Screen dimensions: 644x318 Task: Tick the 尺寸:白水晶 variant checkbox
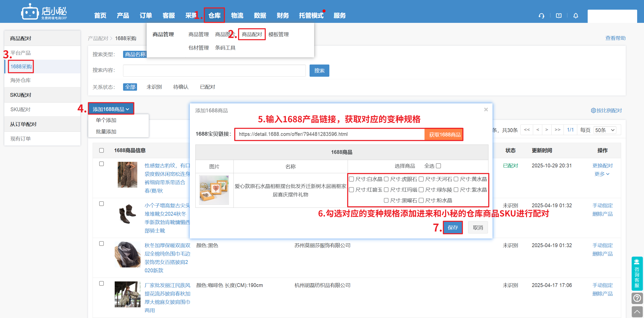(351, 179)
